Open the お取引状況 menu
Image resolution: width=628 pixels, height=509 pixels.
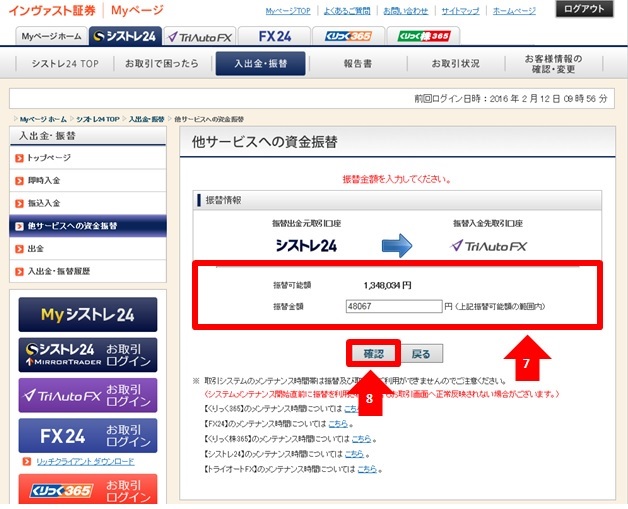[455, 64]
